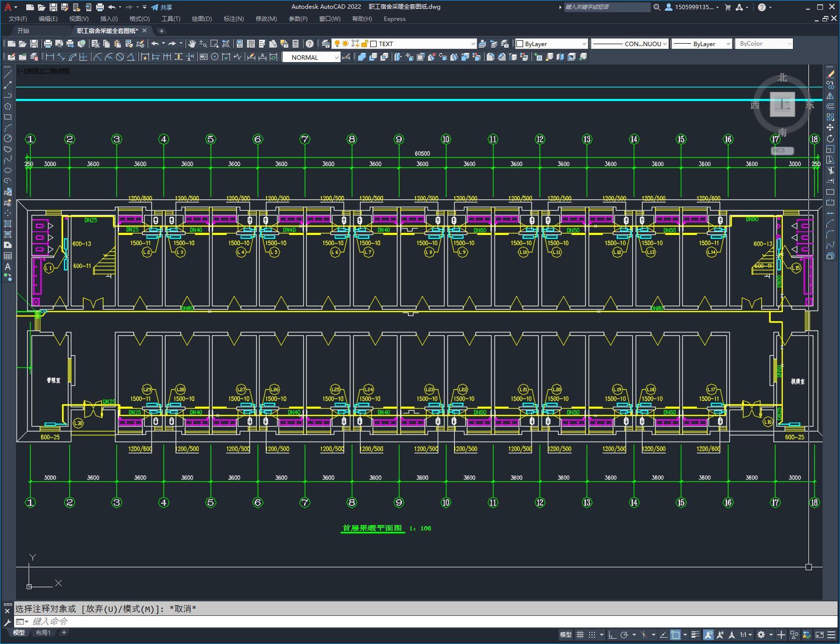The width and height of the screenshot is (840, 644).
Task: Select the Line tool in draw toolbar
Action: coord(8,74)
